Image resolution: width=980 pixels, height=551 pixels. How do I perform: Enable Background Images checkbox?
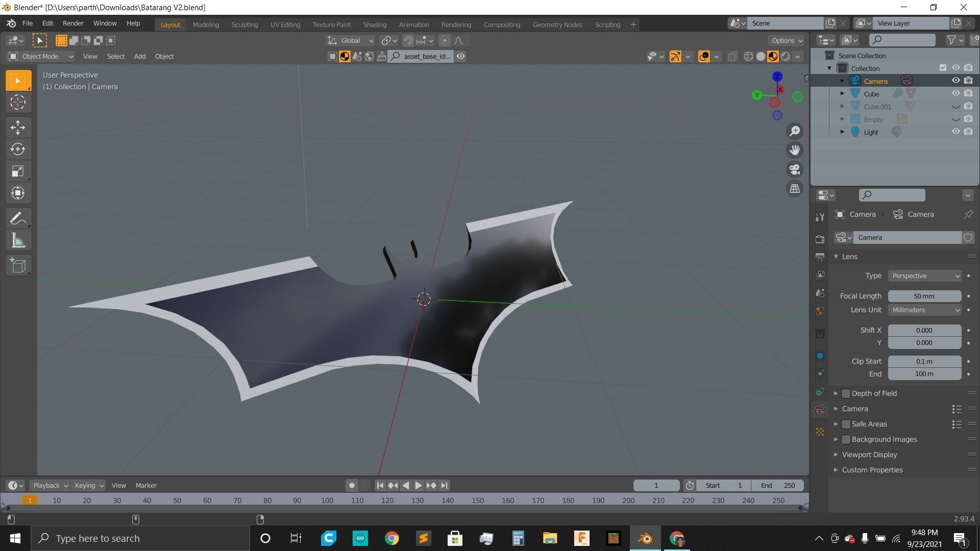pos(846,439)
